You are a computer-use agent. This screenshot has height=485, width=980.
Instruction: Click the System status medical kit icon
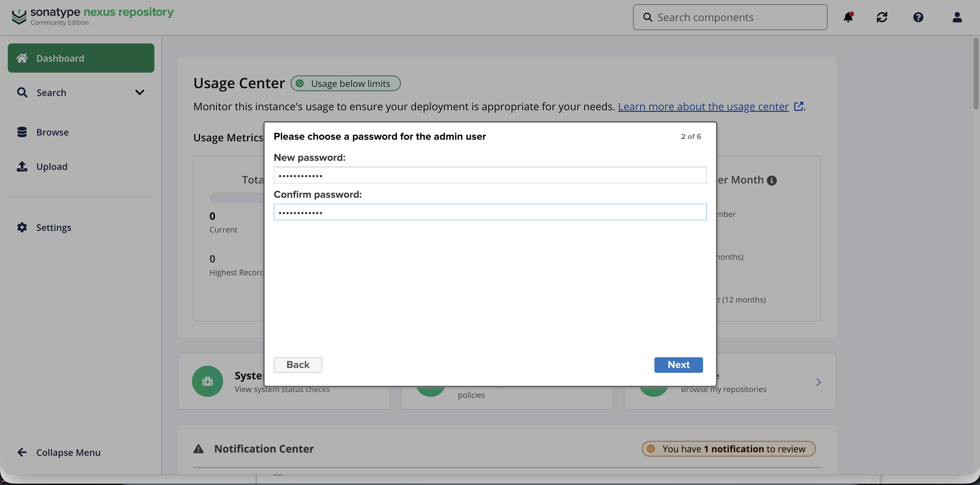[207, 381]
